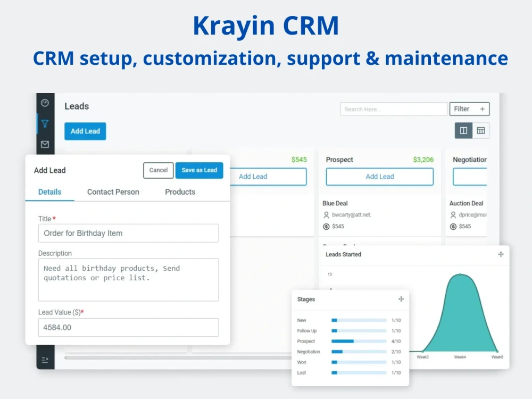Select the Details tab

coord(49,192)
